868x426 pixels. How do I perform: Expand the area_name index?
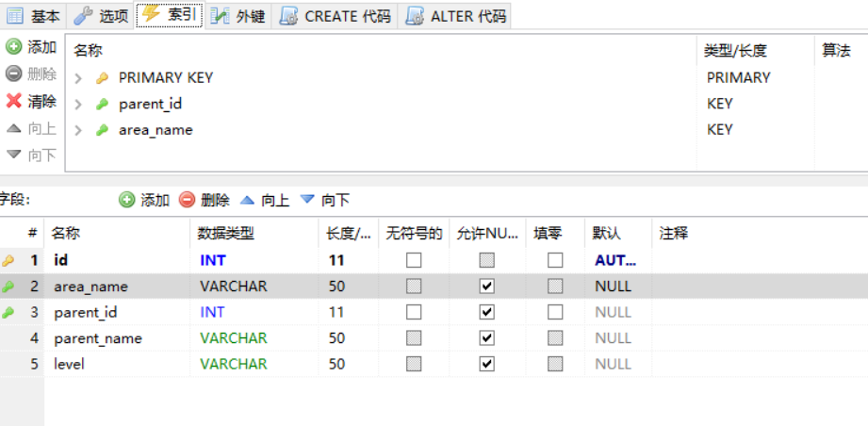[78, 131]
